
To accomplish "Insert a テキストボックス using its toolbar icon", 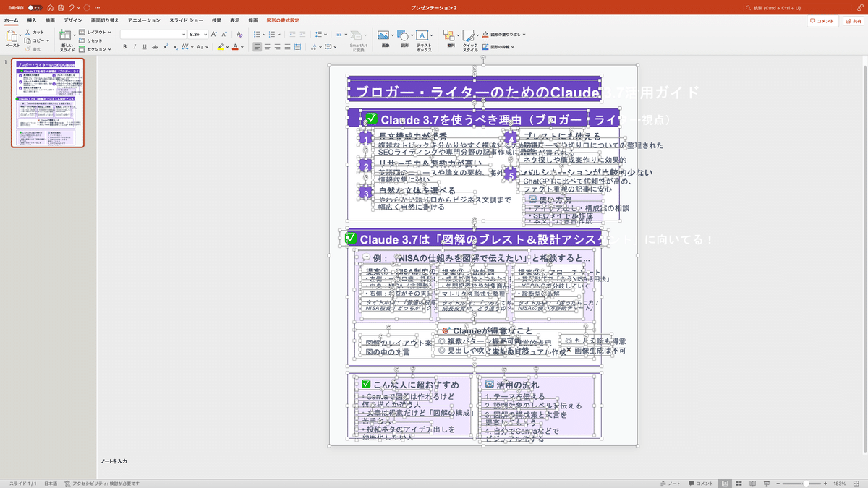I will click(x=422, y=35).
